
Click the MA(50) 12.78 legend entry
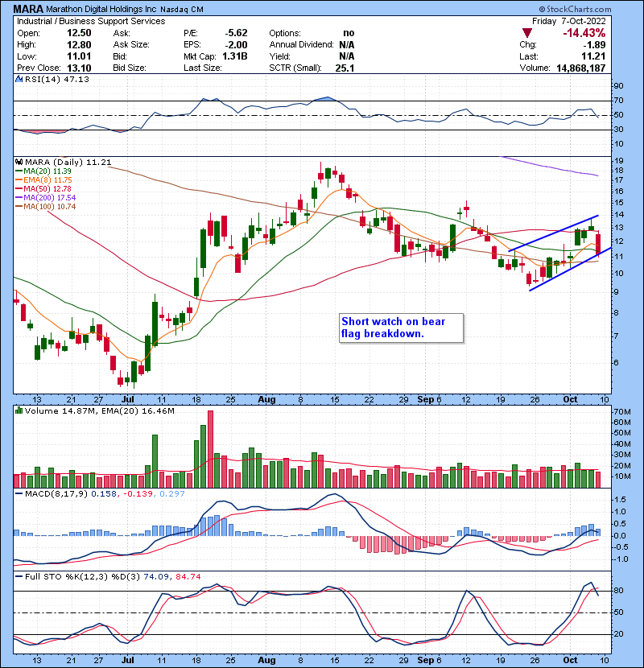(47, 188)
